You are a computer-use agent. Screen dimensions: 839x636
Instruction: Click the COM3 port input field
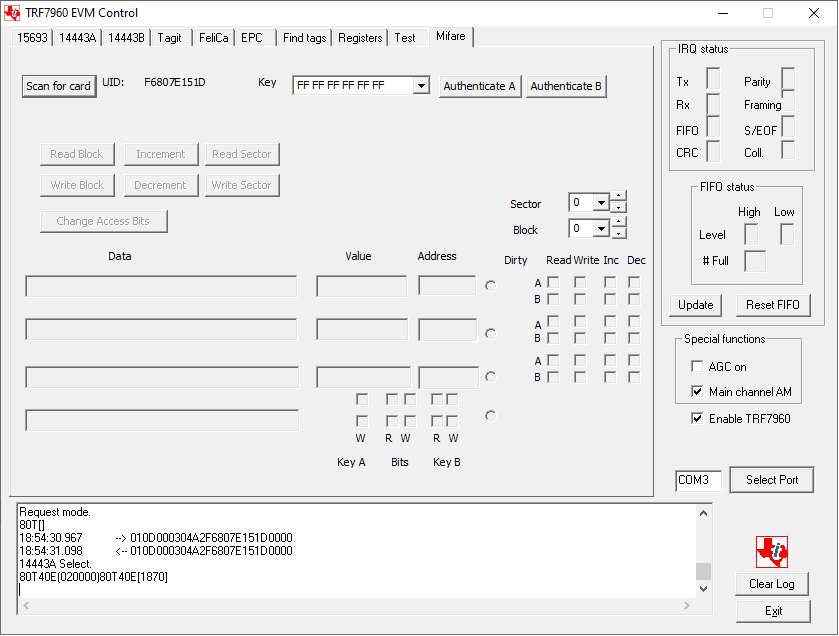point(698,480)
